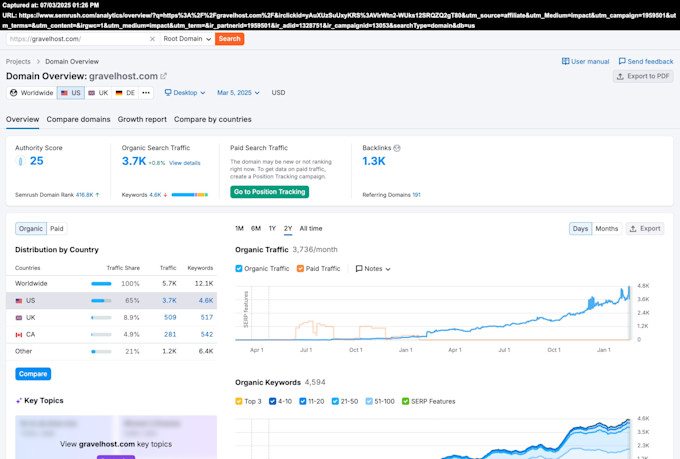680x459 pixels.
Task: Select 2Y time range
Action: [x=288, y=229]
